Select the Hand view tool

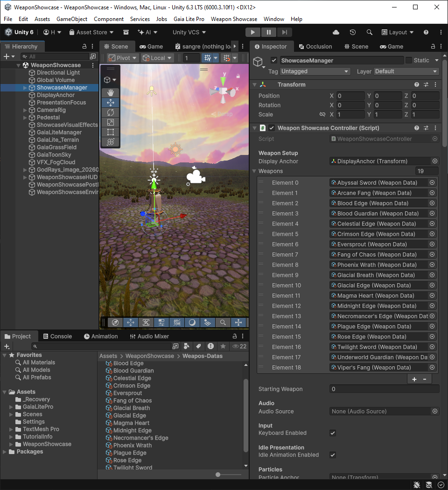pos(110,92)
